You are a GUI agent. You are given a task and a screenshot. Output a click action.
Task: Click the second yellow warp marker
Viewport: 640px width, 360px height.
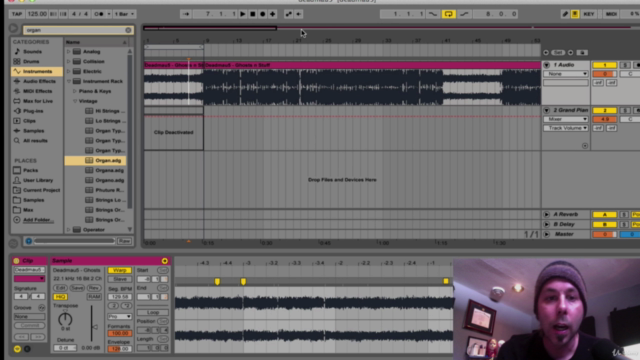(243, 281)
